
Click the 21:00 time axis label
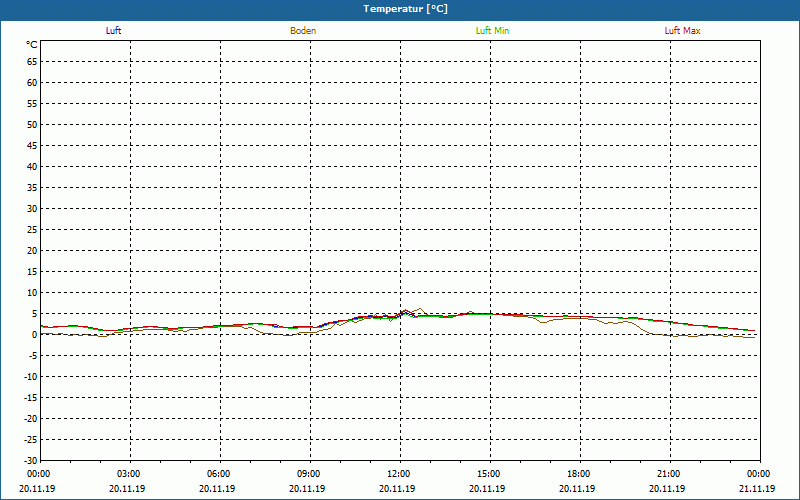(x=667, y=474)
